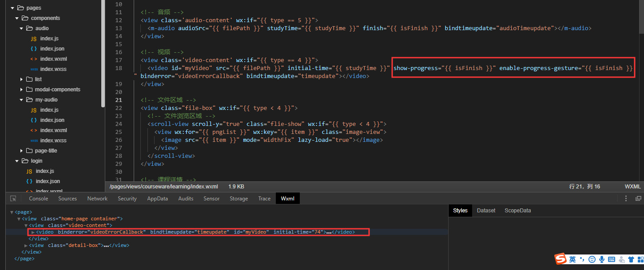Click wxml icon of audio's index.wxml
644x270 pixels.
[34, 59]
